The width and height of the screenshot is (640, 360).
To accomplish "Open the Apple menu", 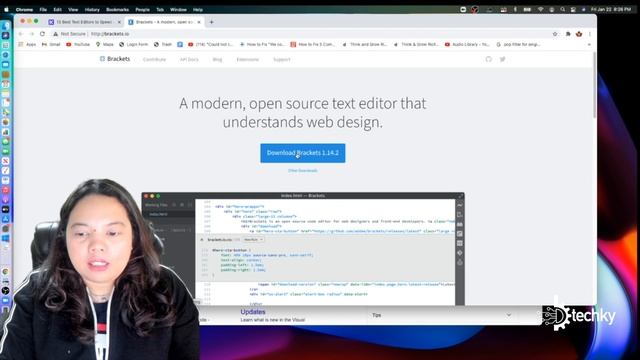I will 7,9.
